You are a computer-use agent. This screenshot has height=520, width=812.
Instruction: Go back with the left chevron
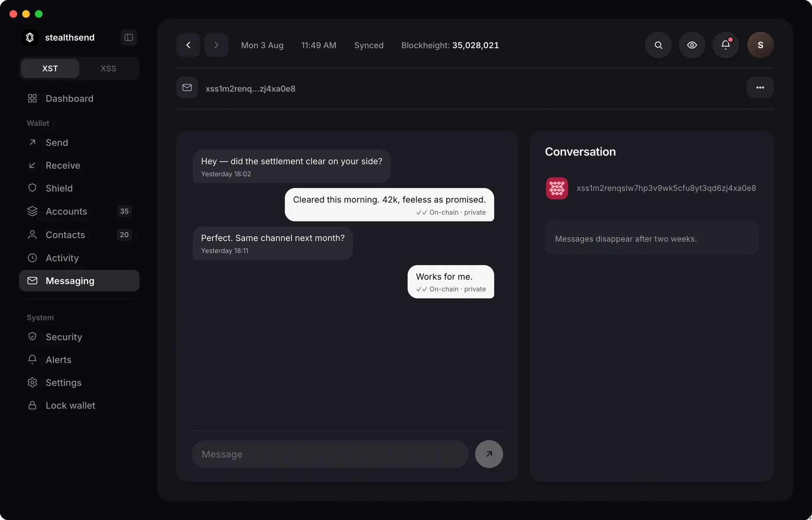(188, 45)
